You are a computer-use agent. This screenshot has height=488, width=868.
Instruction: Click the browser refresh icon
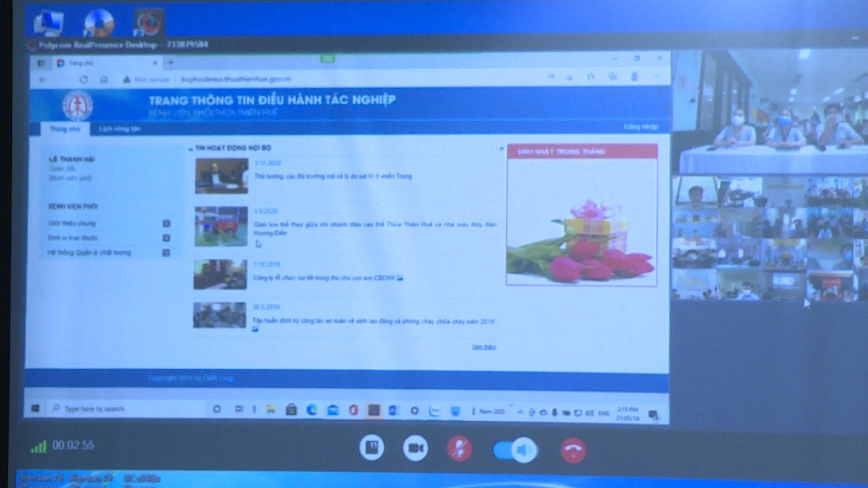pos(84,80)
